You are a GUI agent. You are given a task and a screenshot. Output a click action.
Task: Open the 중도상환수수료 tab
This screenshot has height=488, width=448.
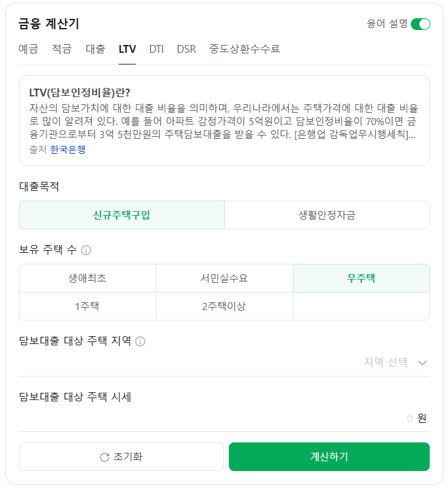tap(245, 49)
